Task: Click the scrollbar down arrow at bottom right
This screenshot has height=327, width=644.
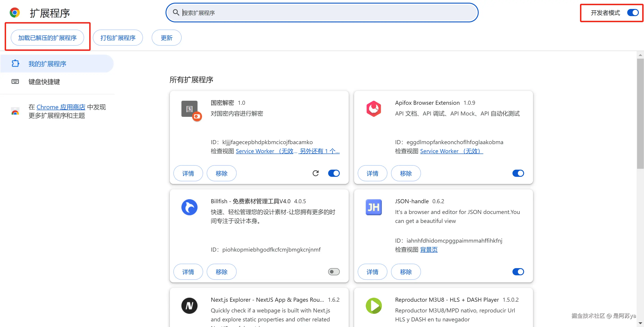Action: tap(640, 323)
